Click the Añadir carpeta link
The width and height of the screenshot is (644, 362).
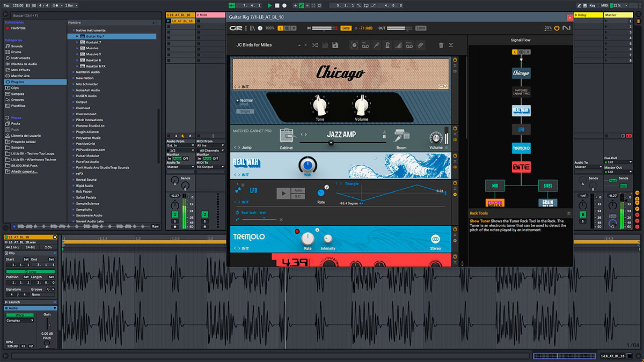point(24,172)
